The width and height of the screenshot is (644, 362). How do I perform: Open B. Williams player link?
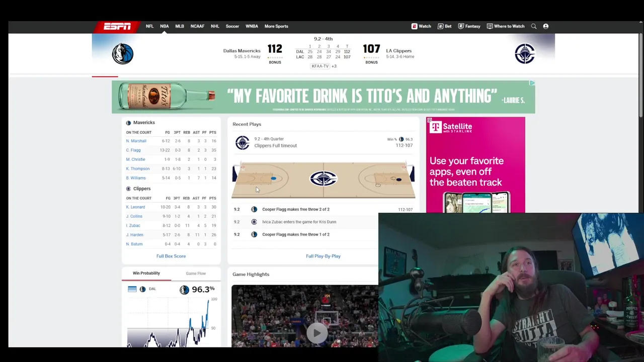[136, 178]
